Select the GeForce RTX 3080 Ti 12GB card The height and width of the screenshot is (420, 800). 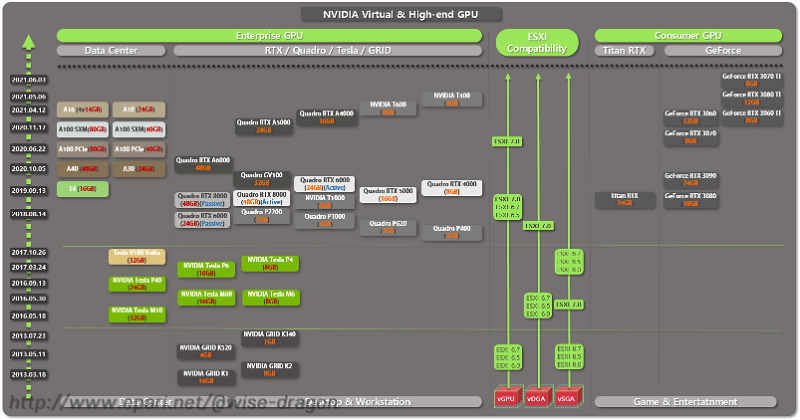[752, 98]
